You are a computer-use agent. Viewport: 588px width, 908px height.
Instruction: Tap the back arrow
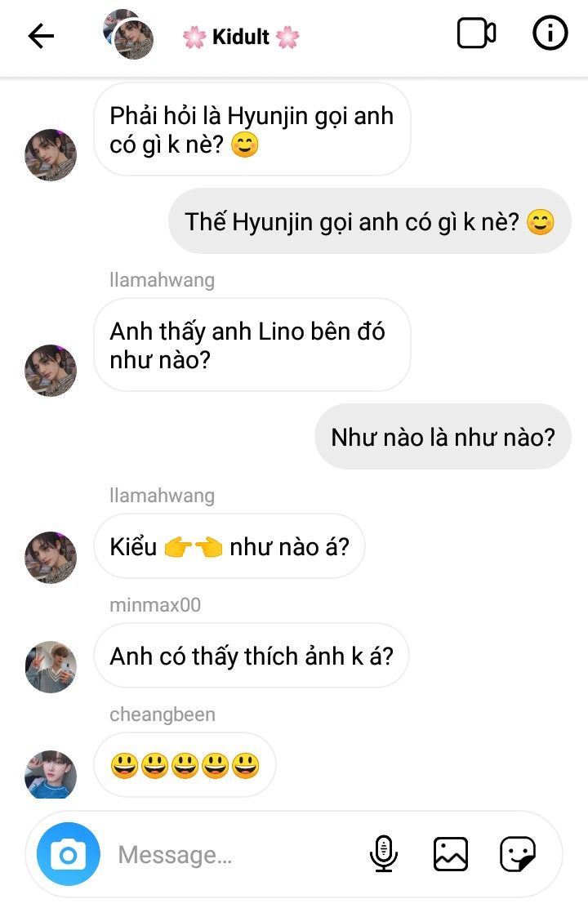(41, 36)
